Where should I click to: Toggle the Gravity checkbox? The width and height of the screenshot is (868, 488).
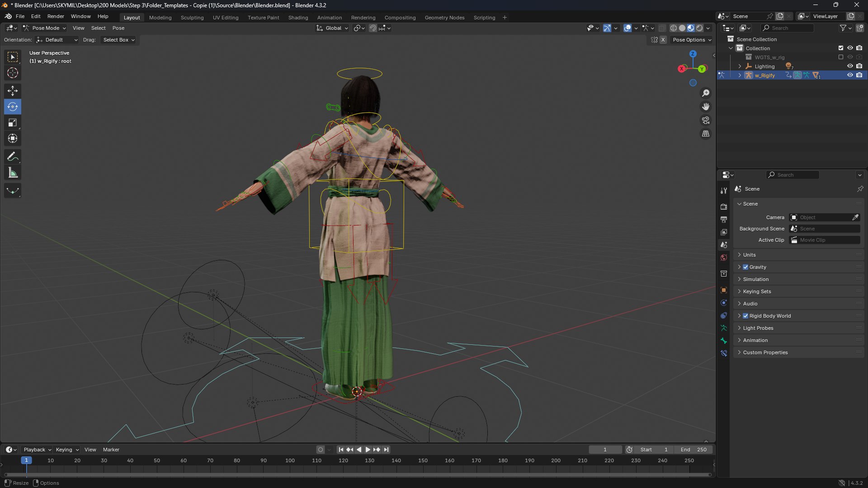coord(745,267)
